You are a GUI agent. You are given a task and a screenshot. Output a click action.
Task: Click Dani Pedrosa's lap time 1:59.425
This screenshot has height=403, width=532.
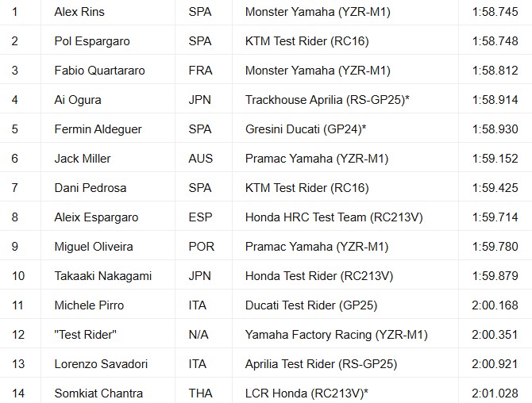pyautogui.click(x=495, y=188)
